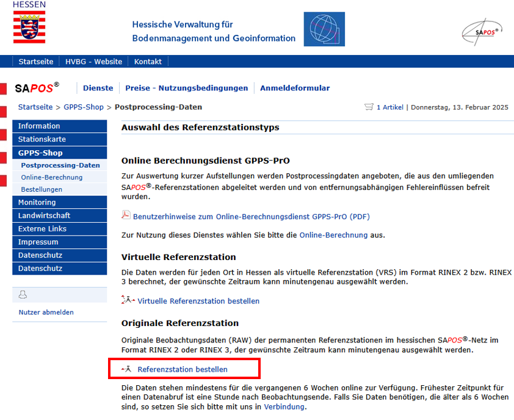
Task: Open HVBG - Website in navigation bar
Action: (94, 62)
